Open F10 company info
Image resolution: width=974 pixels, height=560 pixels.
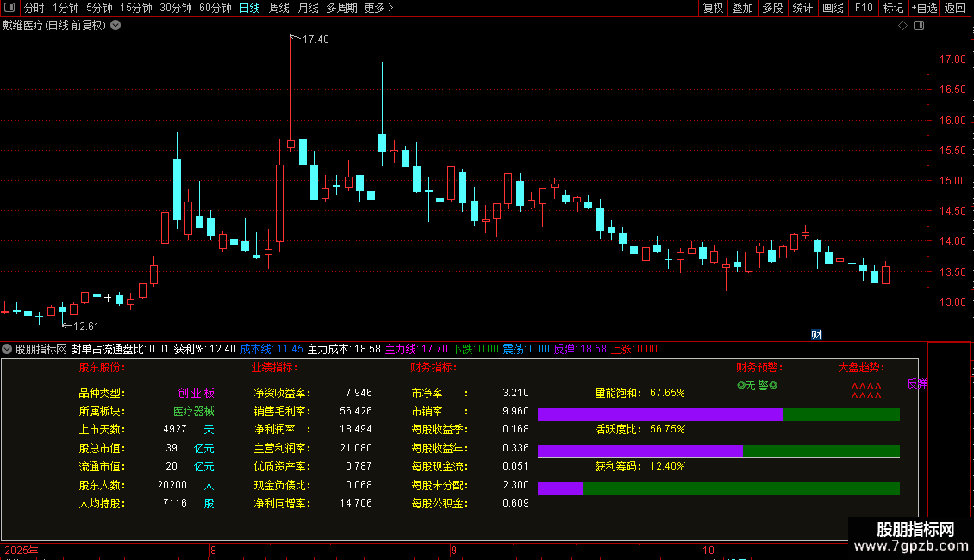coord(863,8)
